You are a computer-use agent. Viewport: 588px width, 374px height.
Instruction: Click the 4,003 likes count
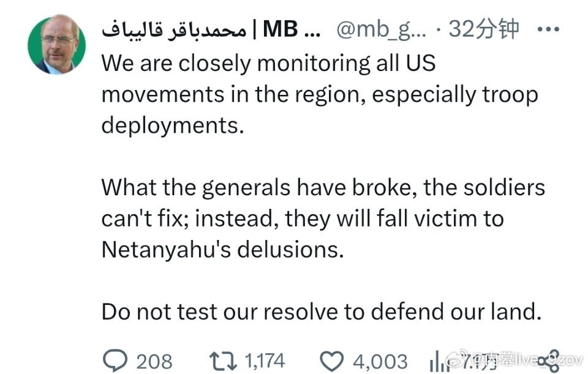pyautogui.click(x=380, y=361)
